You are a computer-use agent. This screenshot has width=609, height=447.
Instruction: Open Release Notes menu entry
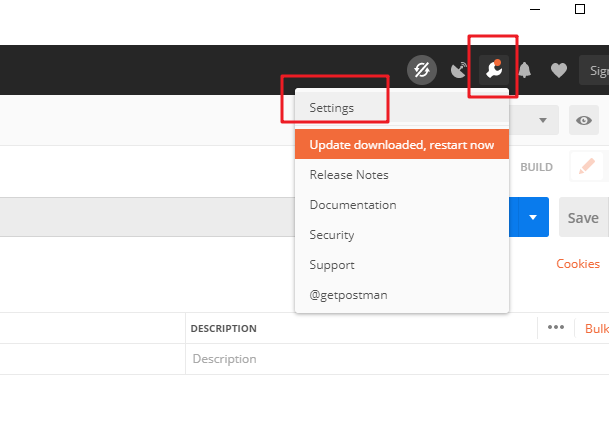click(349, 175)
